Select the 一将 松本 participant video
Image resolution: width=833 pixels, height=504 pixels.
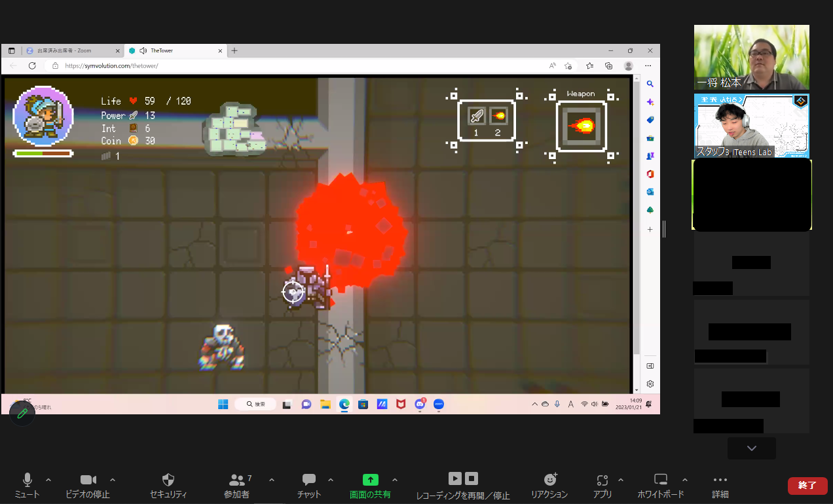(x=752, y=58)
